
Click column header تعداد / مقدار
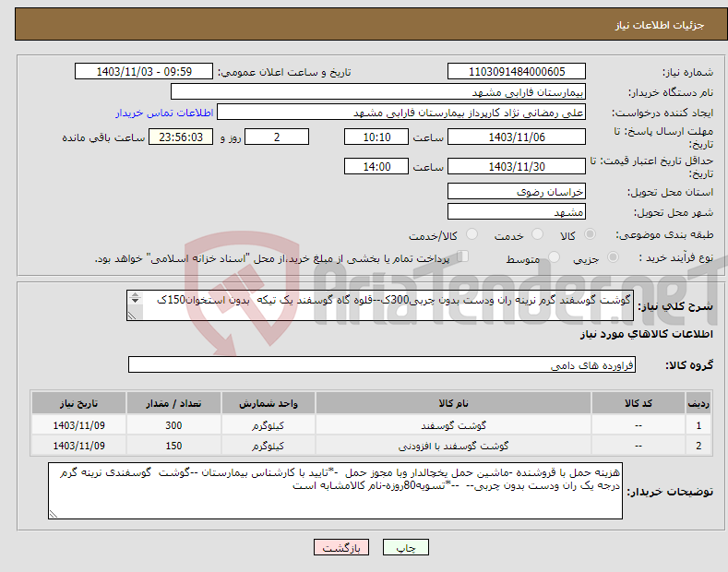(173, 403)
